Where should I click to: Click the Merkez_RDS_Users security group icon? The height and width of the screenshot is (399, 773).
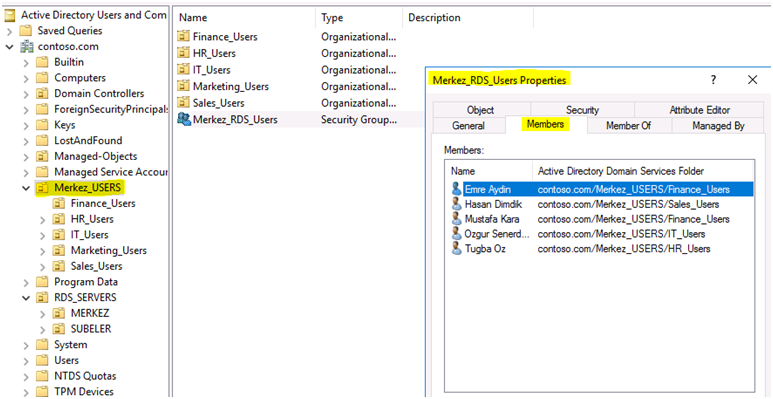(184, 119)
